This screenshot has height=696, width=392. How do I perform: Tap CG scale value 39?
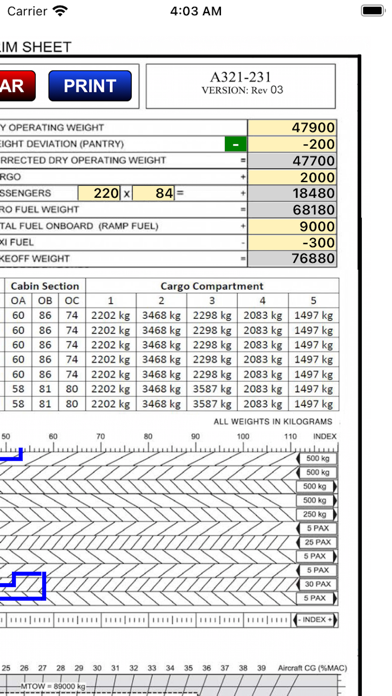pyautogui.click(x=261, y=668)
